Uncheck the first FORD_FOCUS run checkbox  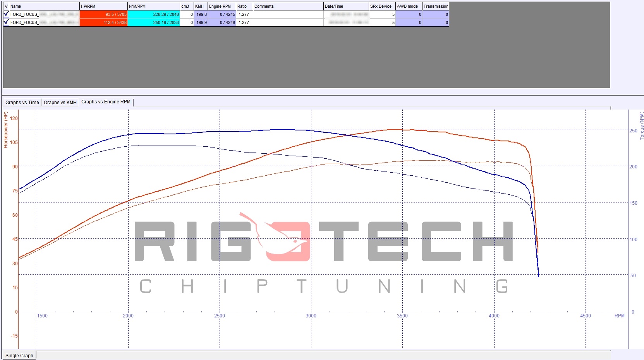click(6, 14)
